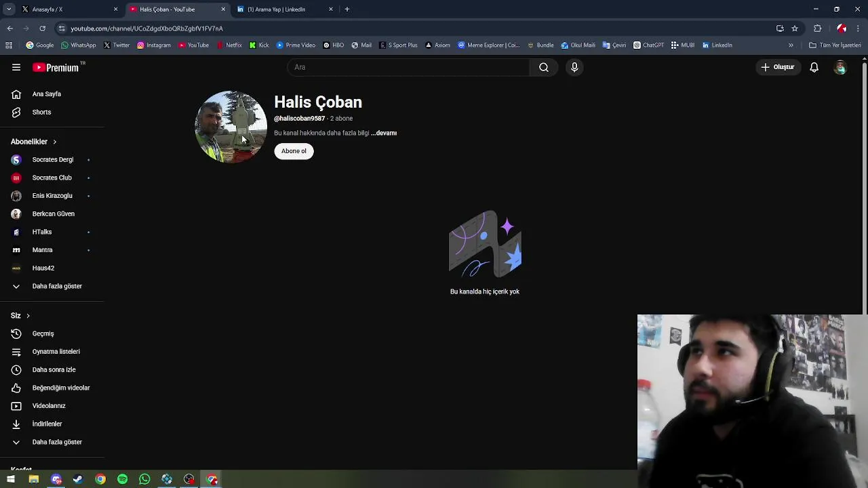The height and width of the screenshot is (488, 868).
Task: Click Halis Çoban channel profile picture
Action: tap(231, 127)
